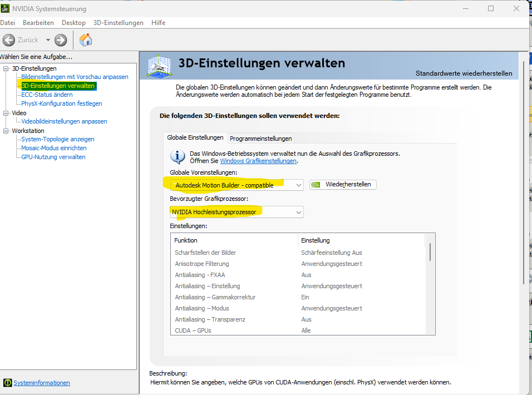Select 3D-Einstellungen verwalten in tree
Image resolution: width=532 pixels, height=395 pixels.
[x=58, y=86]
